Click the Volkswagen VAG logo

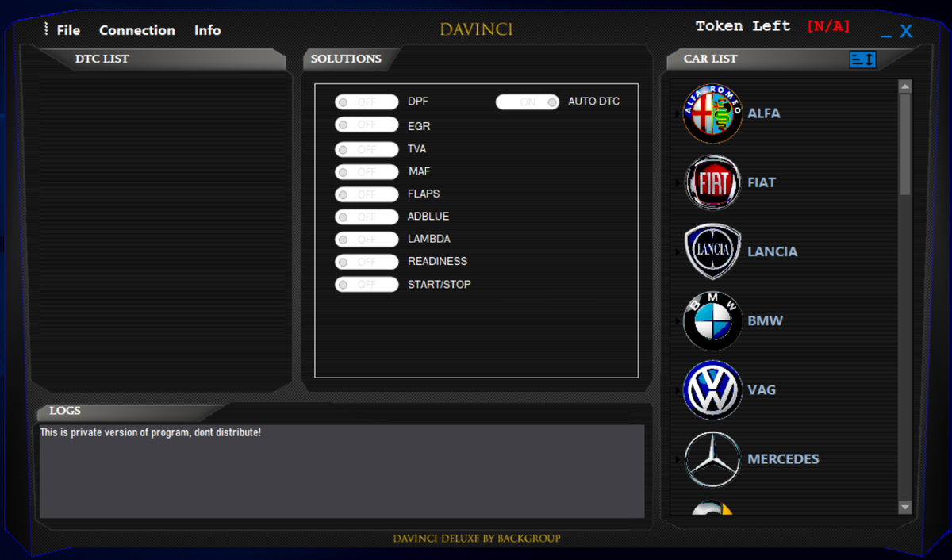click(x=712, y=389)
